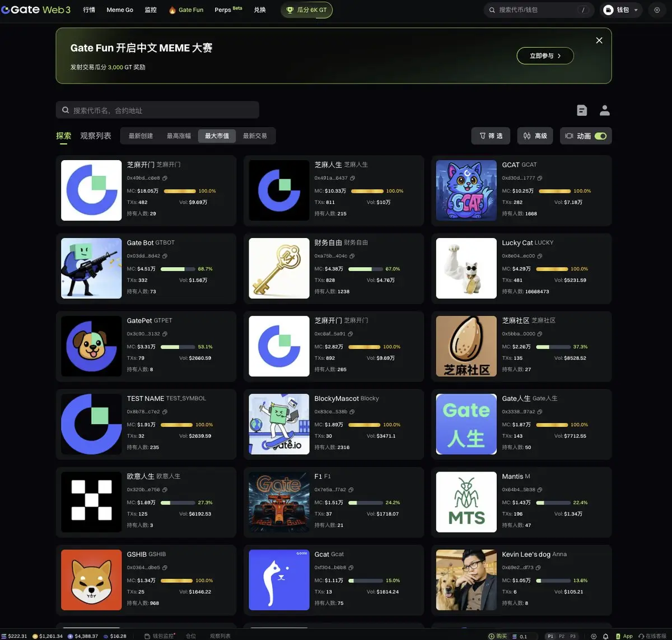Click GatePet 53.1% progress bar
This screenshot has height=640, width=672.
click(x=178, y=347)
